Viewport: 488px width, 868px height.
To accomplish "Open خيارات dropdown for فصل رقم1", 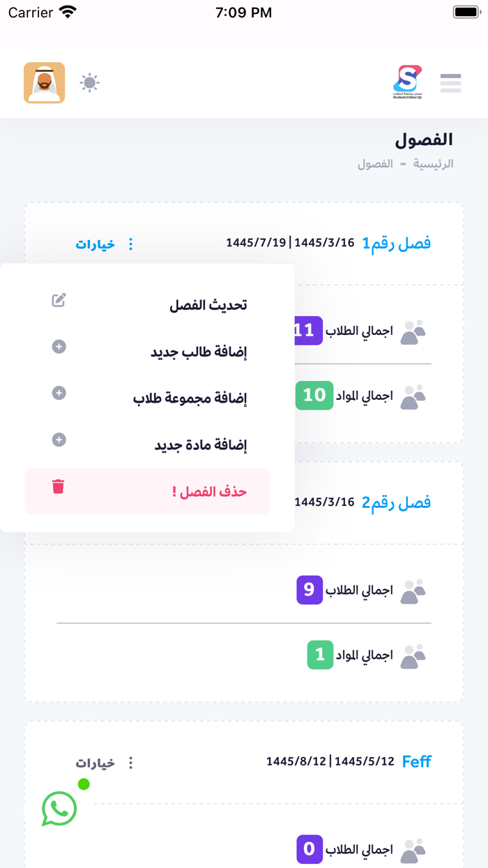I will (x=96, y=244).
